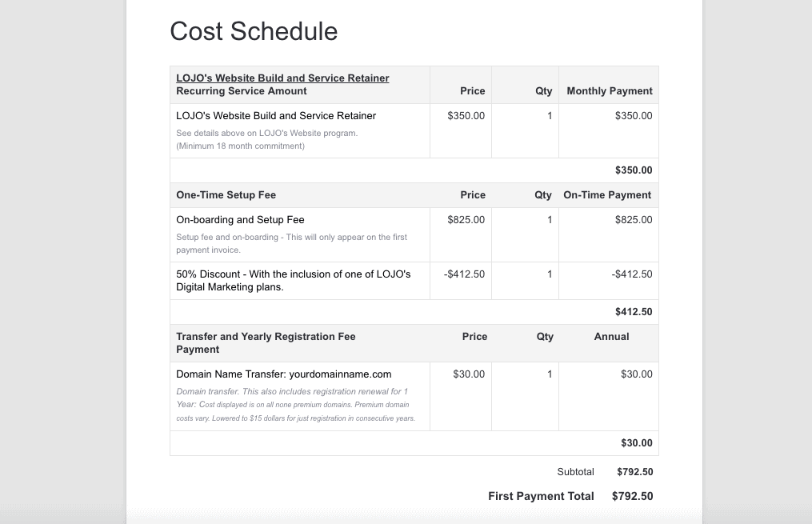Select the -$412.50 discount price cell

click(x=464, y=274)
